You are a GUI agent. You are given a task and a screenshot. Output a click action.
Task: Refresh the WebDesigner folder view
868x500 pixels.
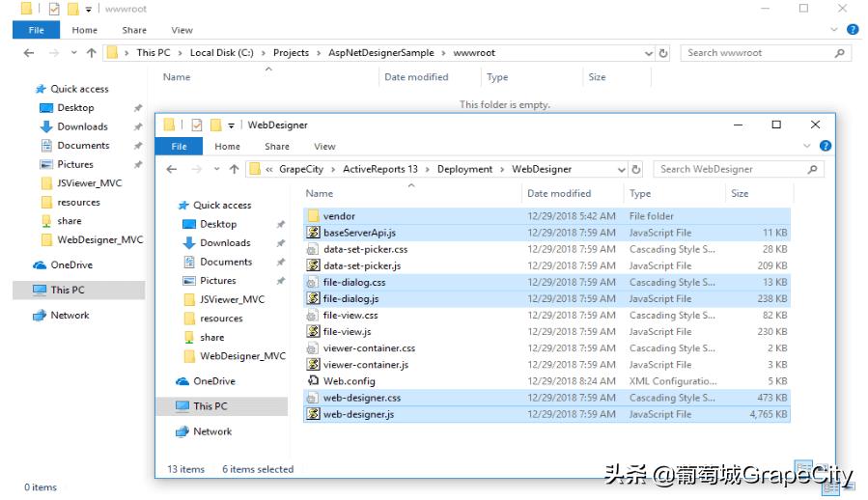pos(636,169)
